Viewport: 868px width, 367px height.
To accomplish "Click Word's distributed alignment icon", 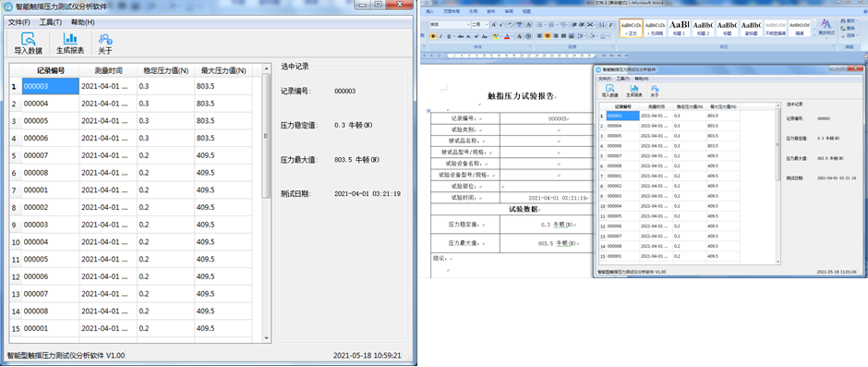I will 572,37.
